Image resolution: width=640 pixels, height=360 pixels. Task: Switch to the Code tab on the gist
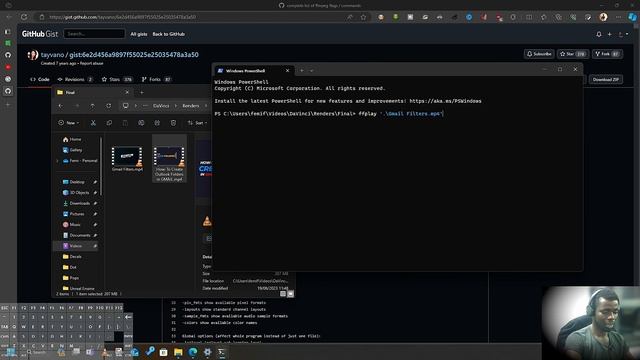(40, 79)
